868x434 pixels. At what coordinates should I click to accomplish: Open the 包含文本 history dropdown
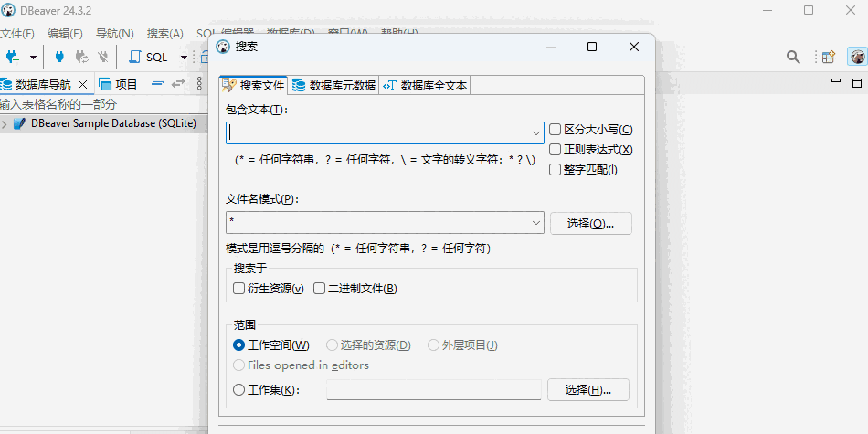coord(536,132)
